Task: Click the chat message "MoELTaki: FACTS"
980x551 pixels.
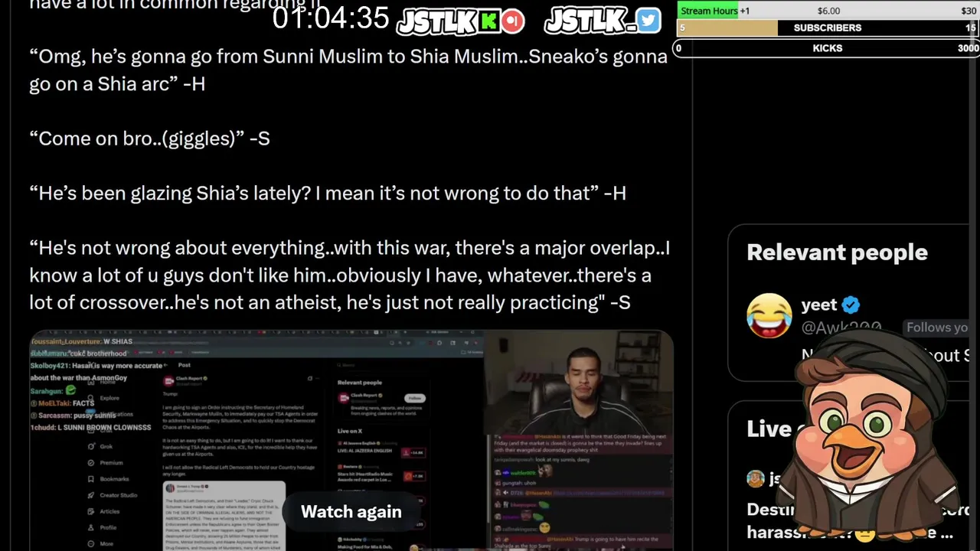Action: coord(62,403)
